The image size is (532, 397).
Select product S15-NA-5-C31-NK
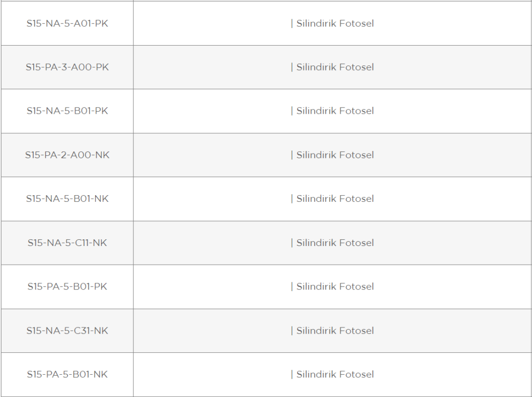[67, 331]
